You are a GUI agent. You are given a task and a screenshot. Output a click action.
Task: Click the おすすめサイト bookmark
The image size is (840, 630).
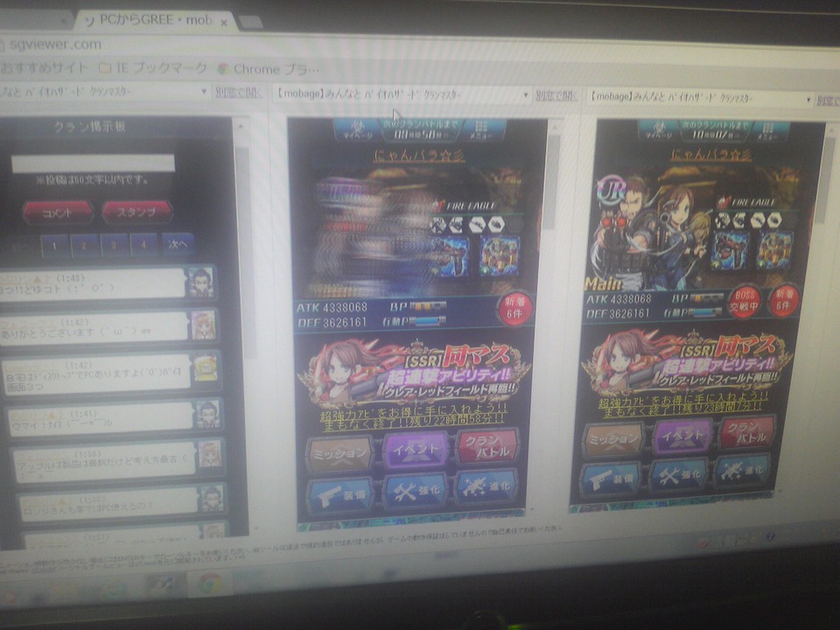pyautogui.click(x=44, y=67)
